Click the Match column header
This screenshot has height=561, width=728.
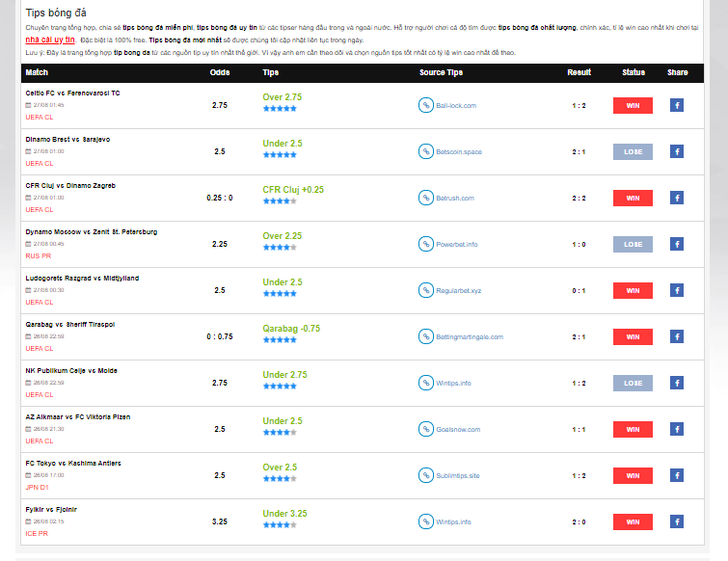pos(37,72)
